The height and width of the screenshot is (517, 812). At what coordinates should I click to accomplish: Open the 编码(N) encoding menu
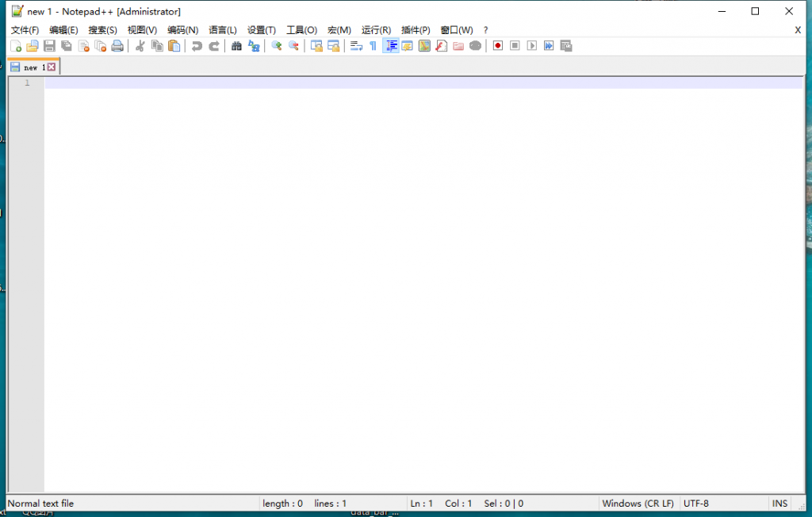click(x=182, y=30)
